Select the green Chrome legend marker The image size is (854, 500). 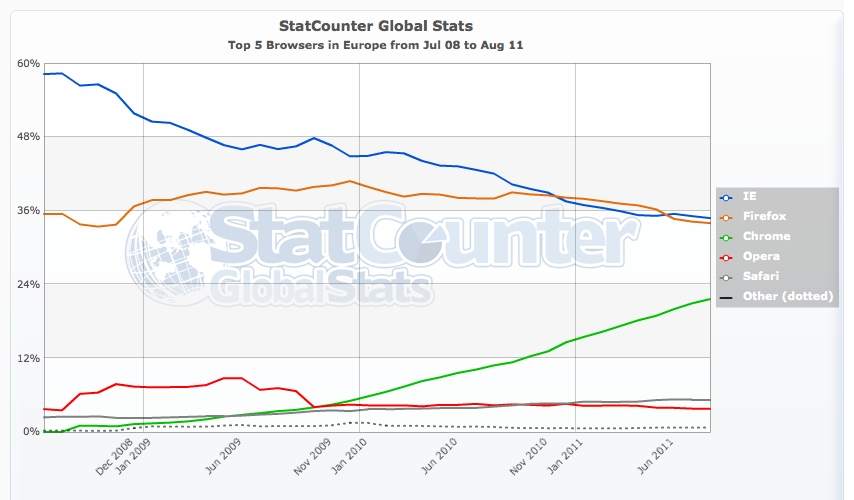725,236
